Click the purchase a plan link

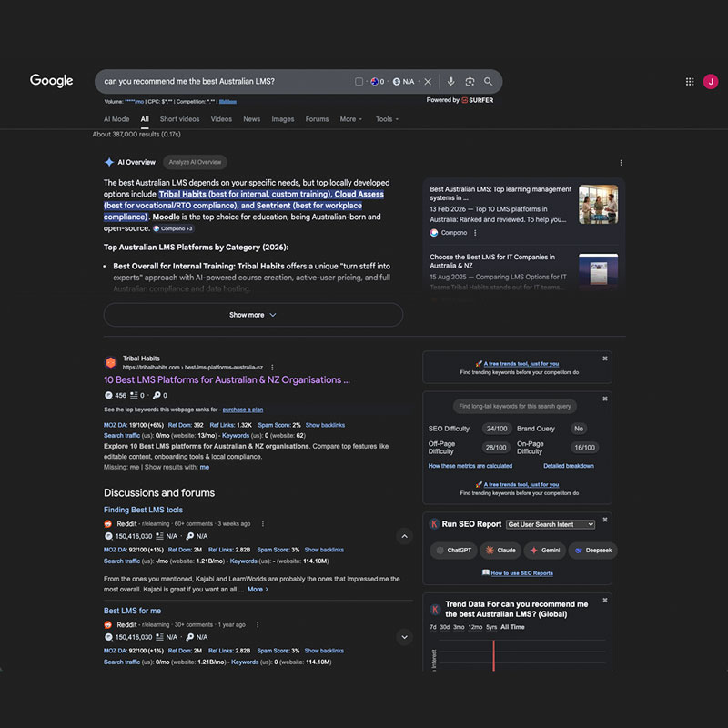[243, 409]
